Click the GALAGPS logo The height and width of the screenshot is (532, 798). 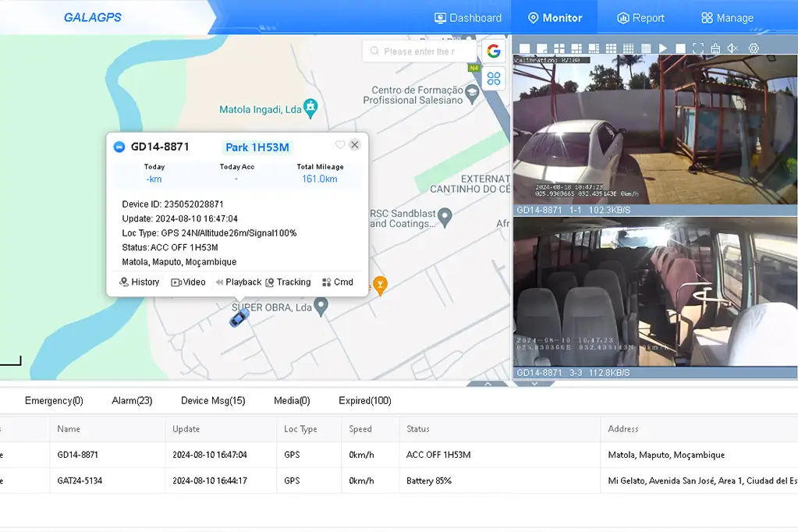(93, 17)
